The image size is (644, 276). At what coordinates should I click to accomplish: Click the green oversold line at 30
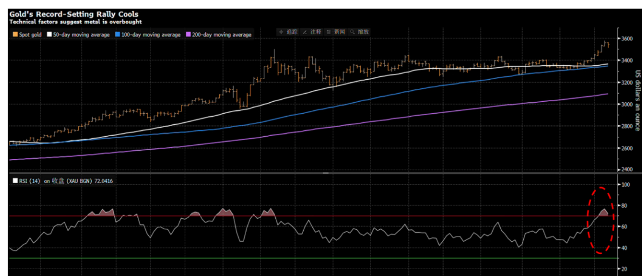coord(316,258)
